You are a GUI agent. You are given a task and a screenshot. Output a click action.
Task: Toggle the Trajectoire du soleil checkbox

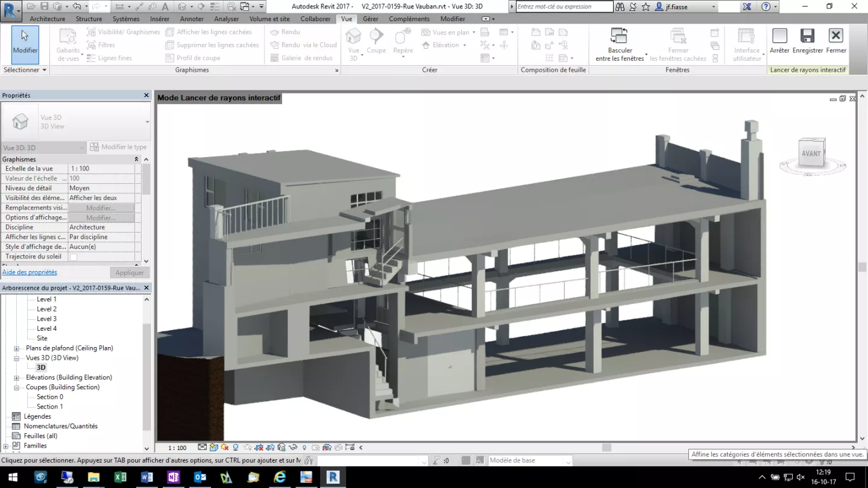74,257
